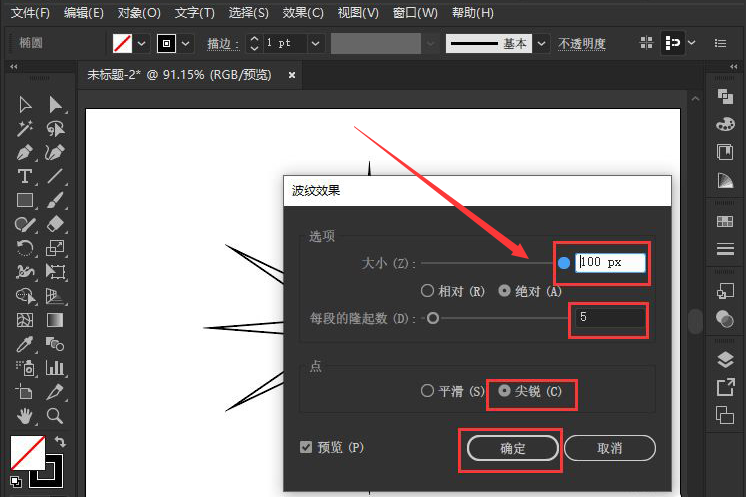Expand stroke weight 1 pt dropdown
This screenshot has height=497, width=746.
tap(315, 43)
